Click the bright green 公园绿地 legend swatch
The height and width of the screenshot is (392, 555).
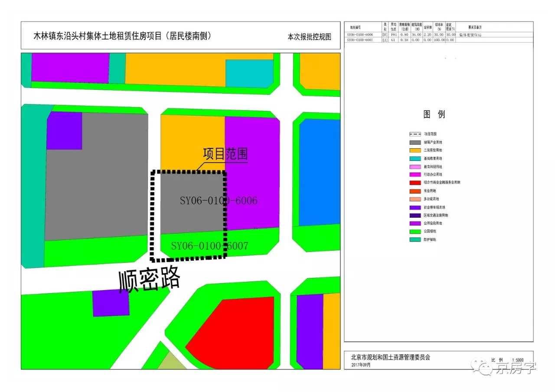pos(415,232)
